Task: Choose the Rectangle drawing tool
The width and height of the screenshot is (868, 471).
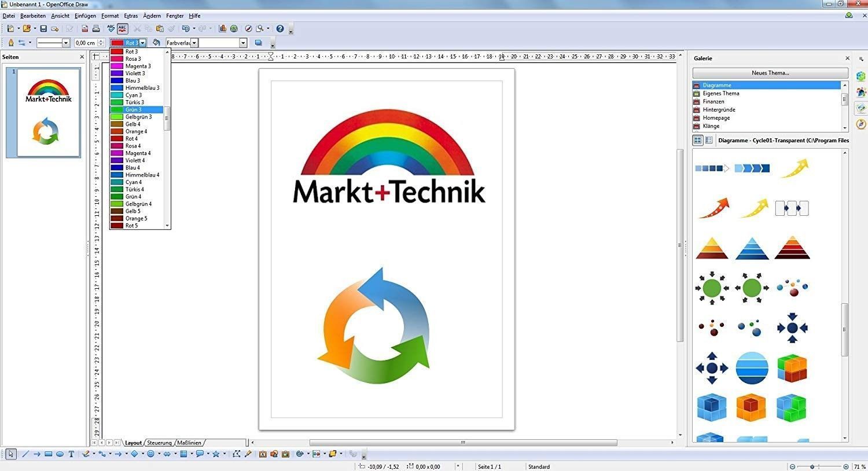Action: tap(49, 454)
